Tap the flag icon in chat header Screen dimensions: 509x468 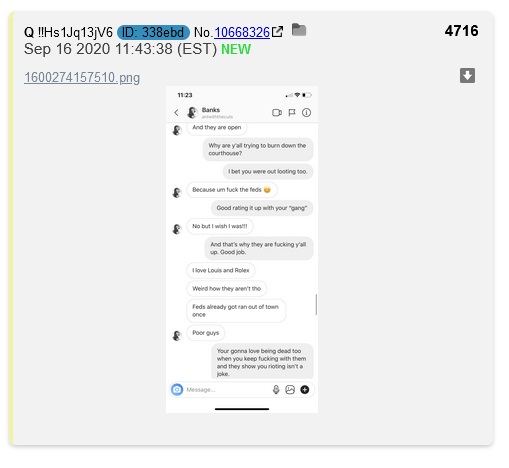point(292,113)
